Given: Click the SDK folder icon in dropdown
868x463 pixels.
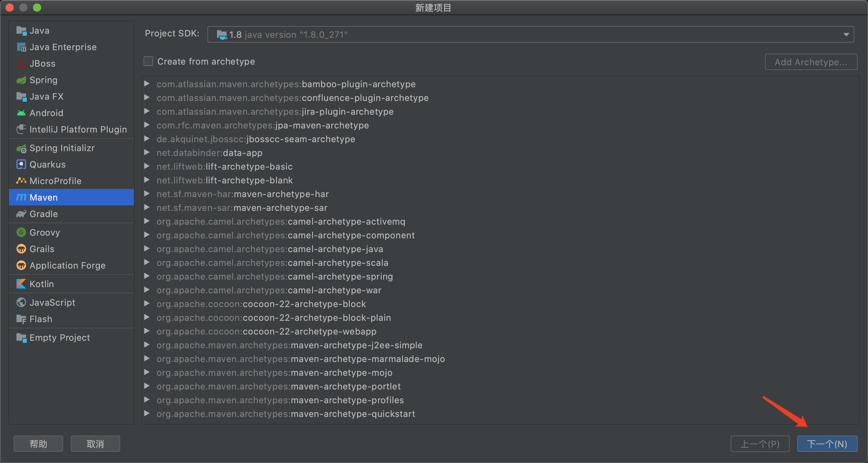Looking at the screenshot, I should click(x=222, y=35).
